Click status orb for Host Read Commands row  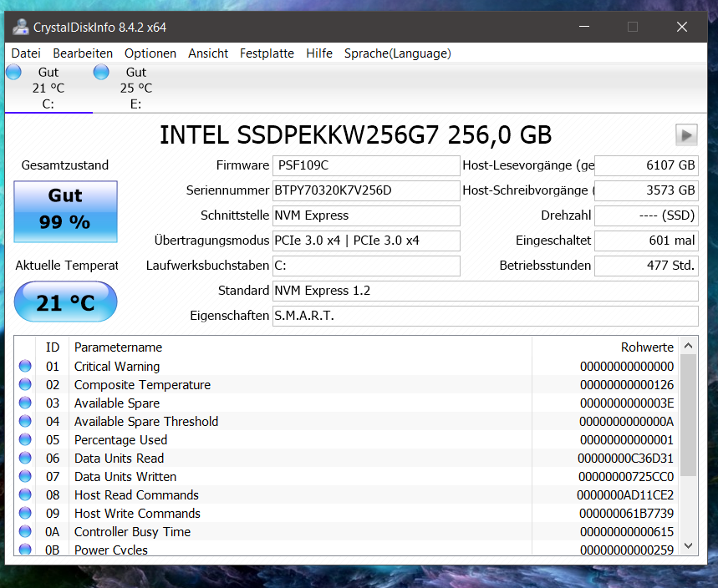point(25,494)
